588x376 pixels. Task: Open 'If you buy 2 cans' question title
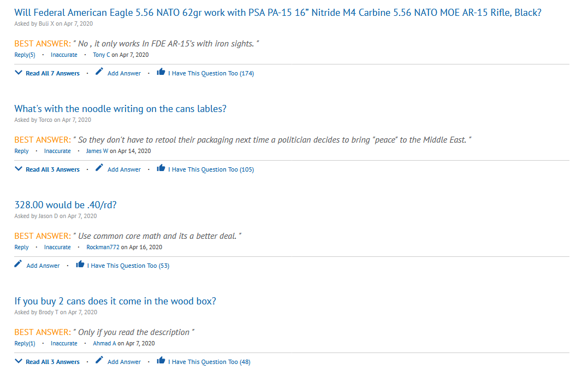point(115,301)
